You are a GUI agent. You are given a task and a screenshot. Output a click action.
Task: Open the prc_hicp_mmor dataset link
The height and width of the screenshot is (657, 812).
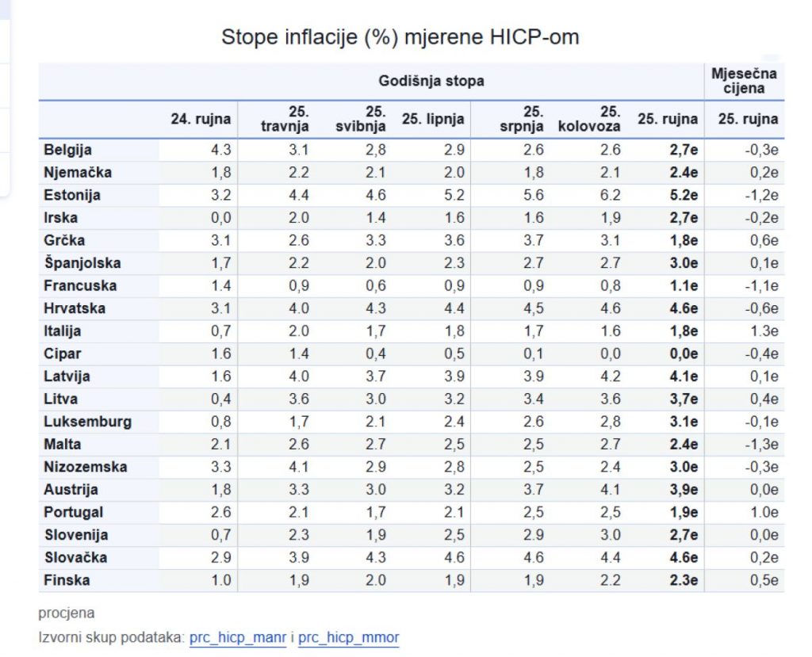click(348, 637)
